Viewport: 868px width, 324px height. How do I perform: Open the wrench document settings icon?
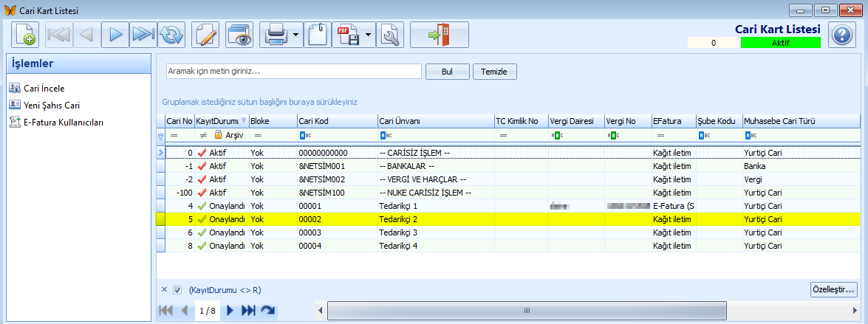[390, 35]
